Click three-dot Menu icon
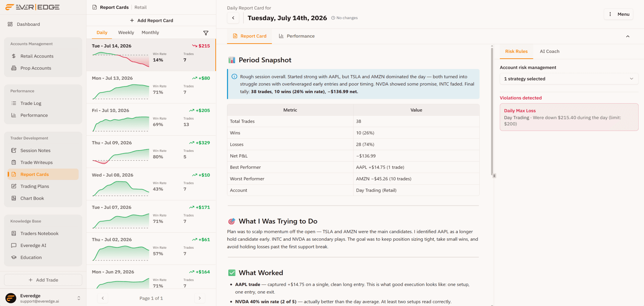 pos(610,14)
